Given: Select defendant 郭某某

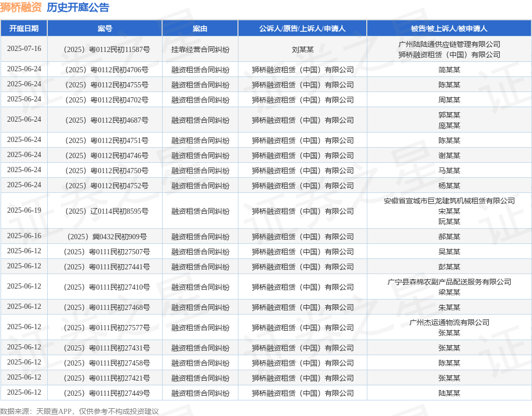Looking at the screenshot, I should [x=449, y=115].
